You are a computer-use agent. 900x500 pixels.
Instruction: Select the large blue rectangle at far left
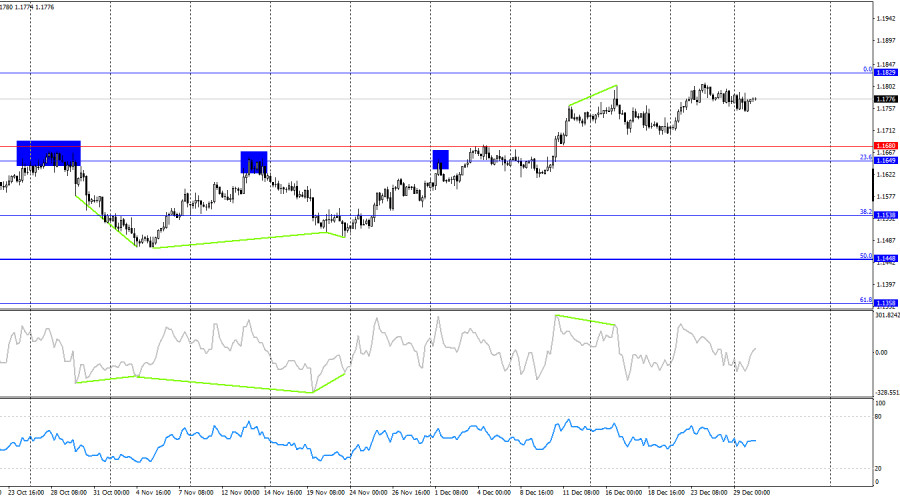coord(48,152)
